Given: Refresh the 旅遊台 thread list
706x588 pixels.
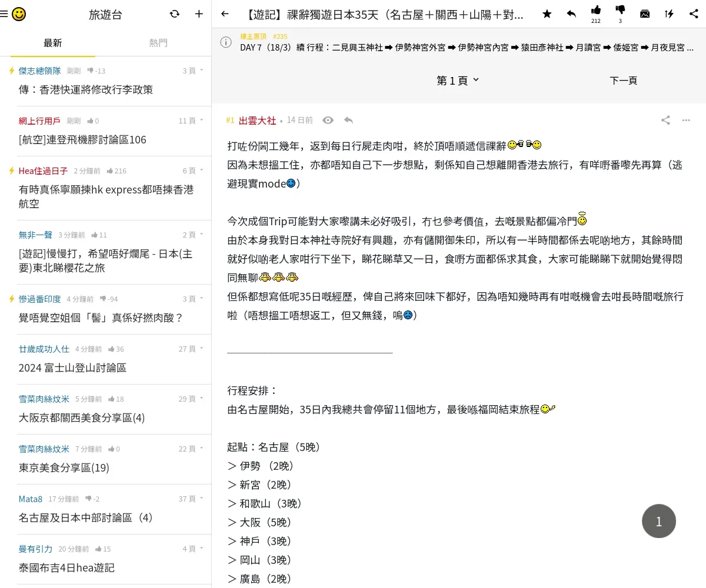Looking at the screenshot, I should (x=175, y=14).
